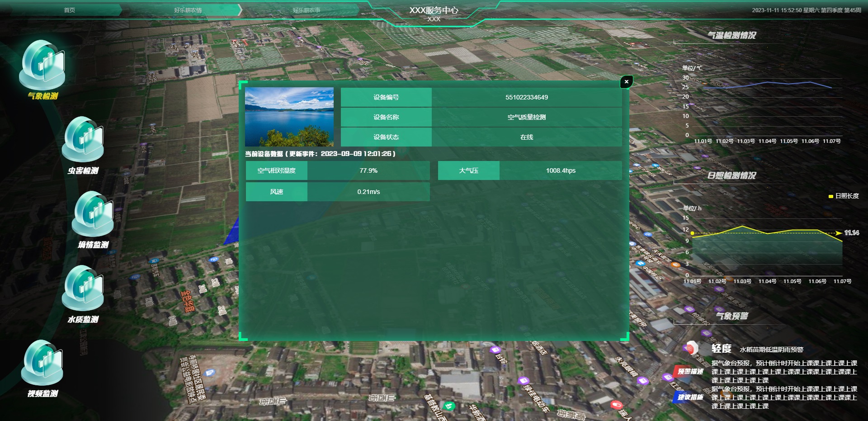
Task: Click the lake device thumbnail image
Action: 289,117
